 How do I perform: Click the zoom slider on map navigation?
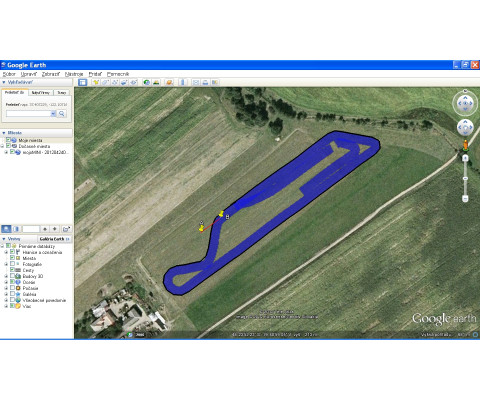tap(465, 178)
